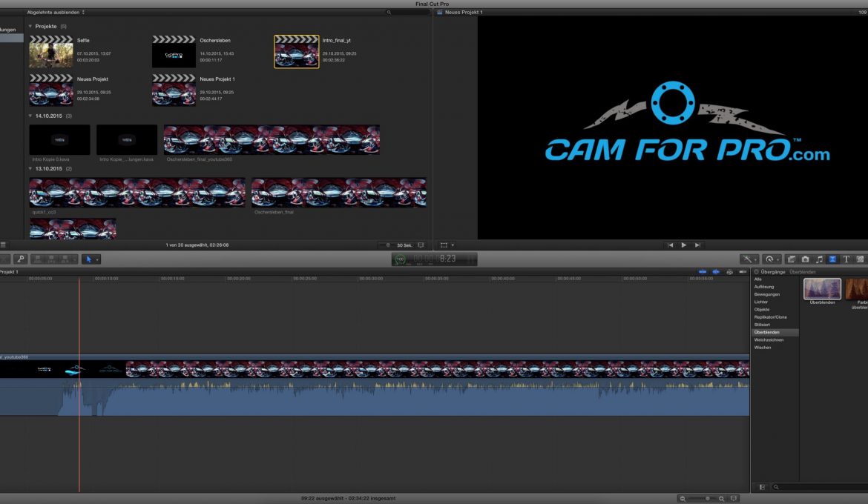Viewport: 868px width, 504px height.
Task: Collapse the 13.10.2015 event group
Action: 30,169
